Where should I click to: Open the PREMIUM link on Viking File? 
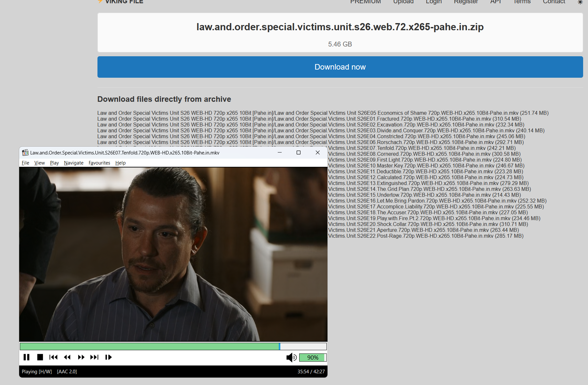pos(365,2)
